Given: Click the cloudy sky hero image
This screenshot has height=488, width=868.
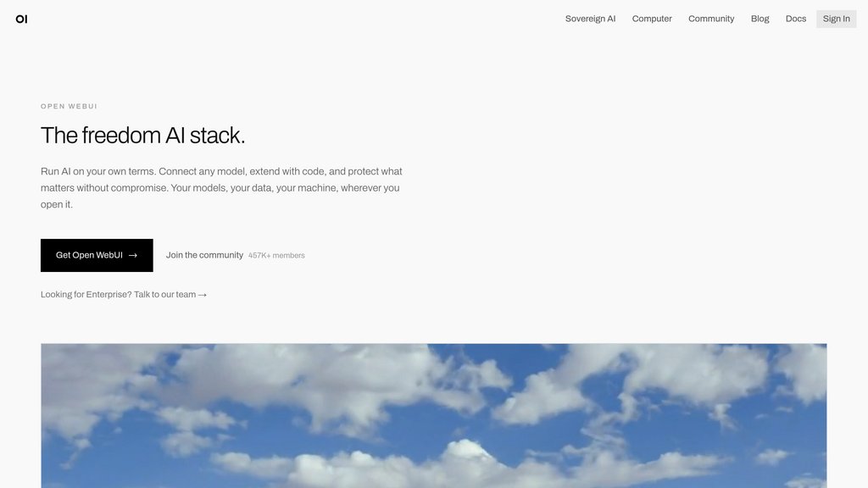Looking at the screenshot, I should point(434,415).
